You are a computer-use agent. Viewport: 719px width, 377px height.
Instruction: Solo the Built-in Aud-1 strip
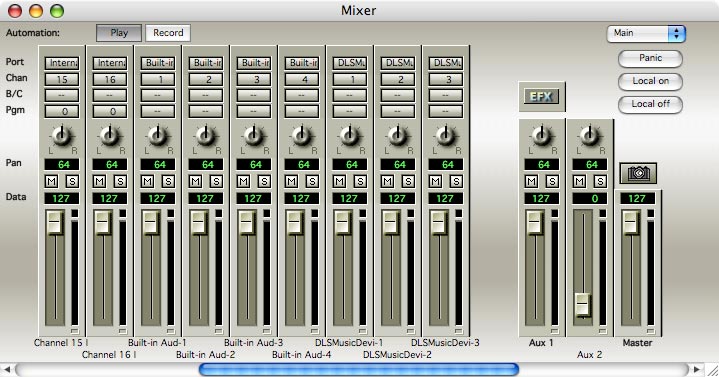[x=168, y=181]
